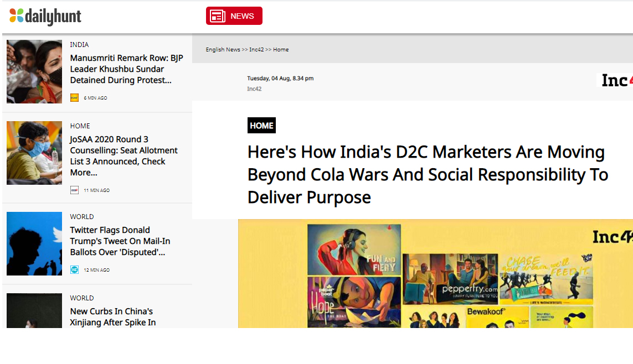Select the black HOME category tag

(261, 126)
